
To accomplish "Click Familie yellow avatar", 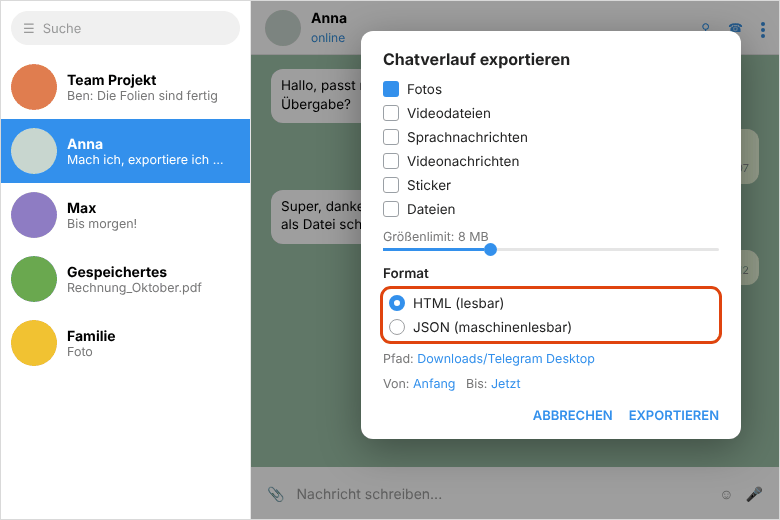I will 34,343.
